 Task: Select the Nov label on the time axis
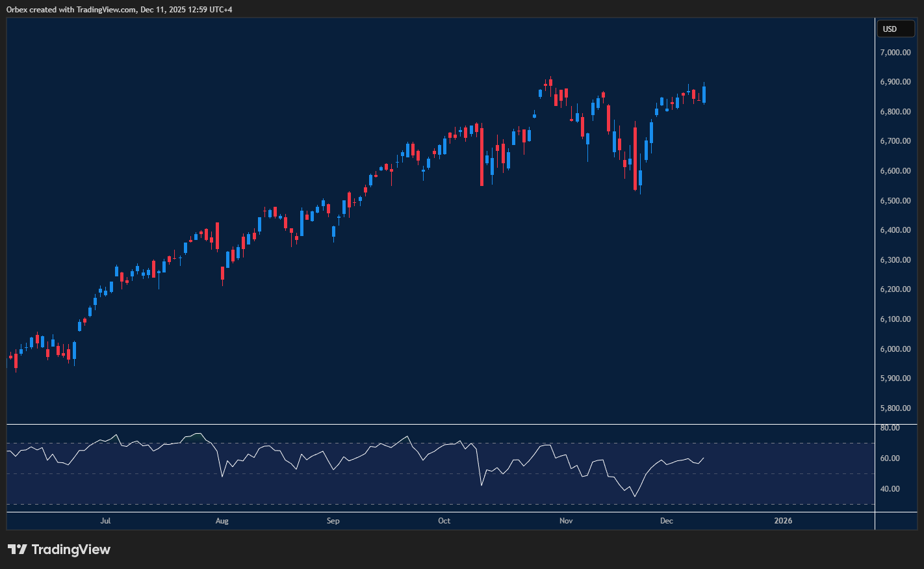[x=565, y=521]
